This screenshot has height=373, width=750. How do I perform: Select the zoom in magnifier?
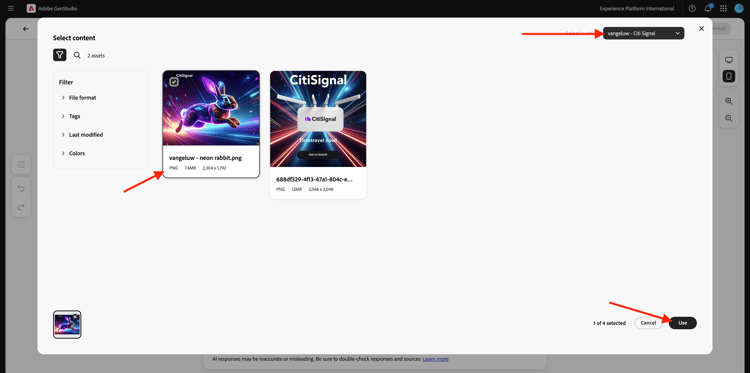(728, 101)
